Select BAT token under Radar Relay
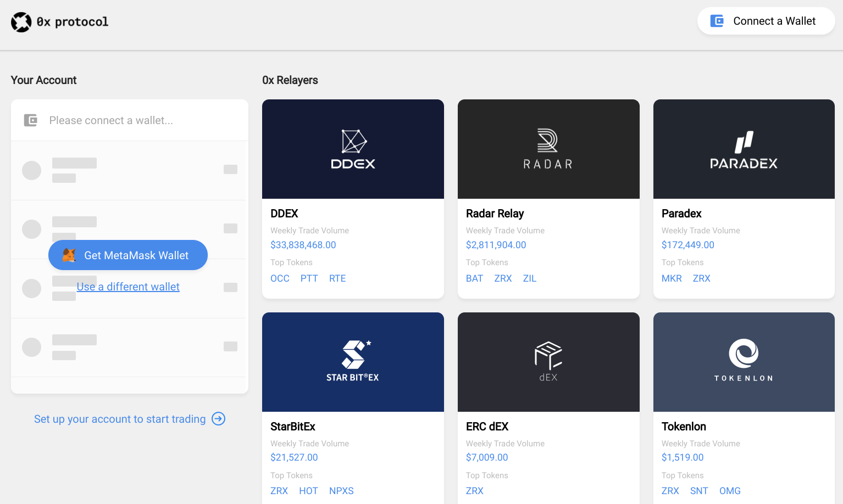This screenshot has height=504, width=843. 475,278
